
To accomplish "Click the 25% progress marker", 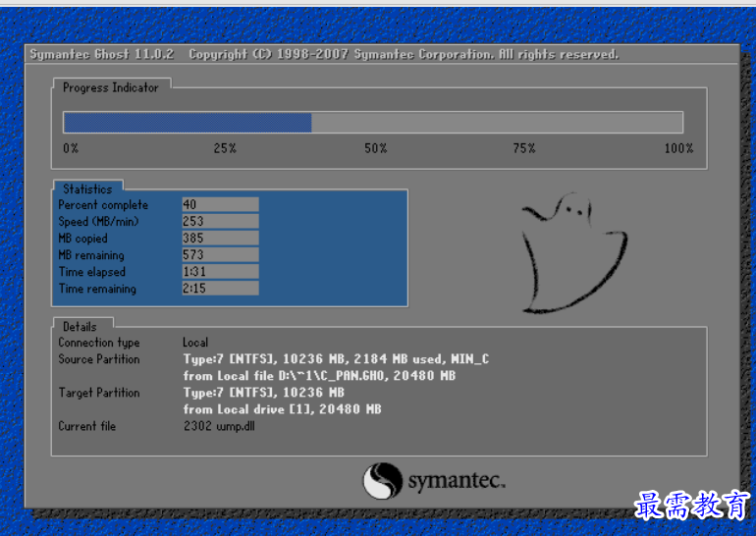I will (225, 148).
